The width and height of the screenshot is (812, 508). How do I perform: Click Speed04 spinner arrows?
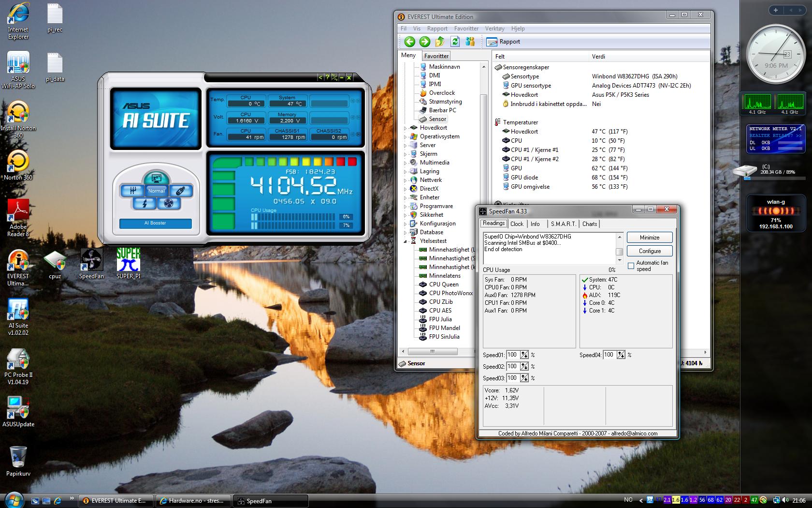[621, 355]
